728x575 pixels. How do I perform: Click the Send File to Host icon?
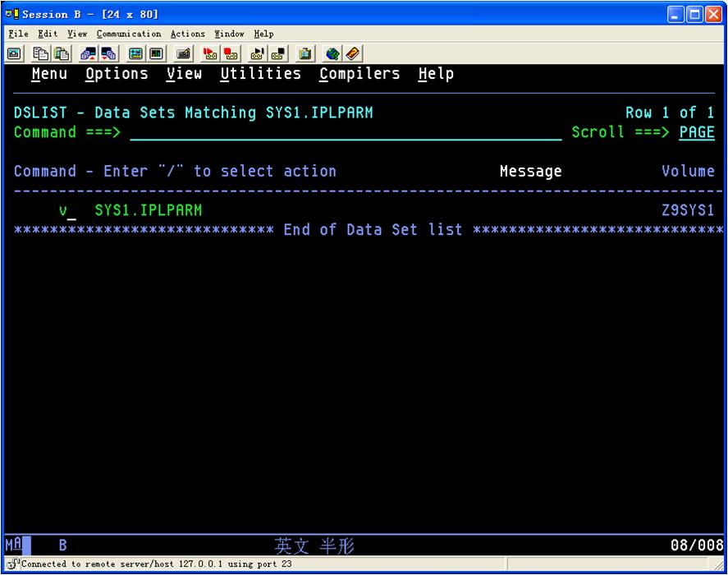tap(88, 54)
